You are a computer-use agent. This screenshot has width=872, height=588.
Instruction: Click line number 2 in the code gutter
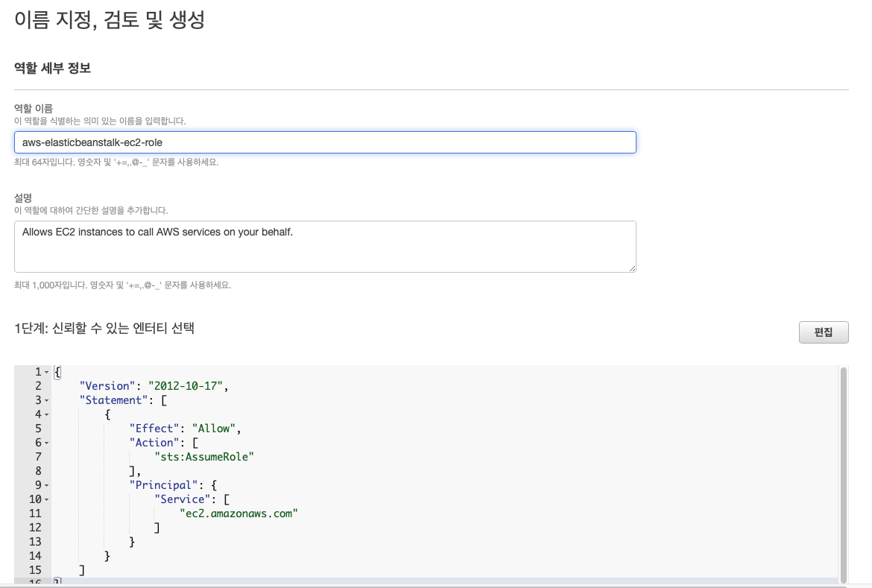pos(38,386)
